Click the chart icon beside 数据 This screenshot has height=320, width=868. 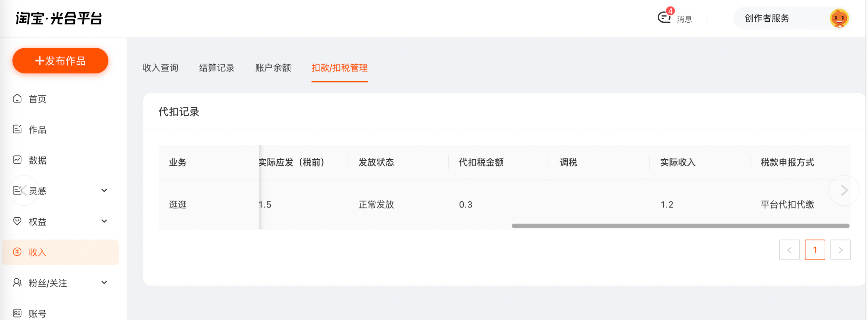[17, 160]
